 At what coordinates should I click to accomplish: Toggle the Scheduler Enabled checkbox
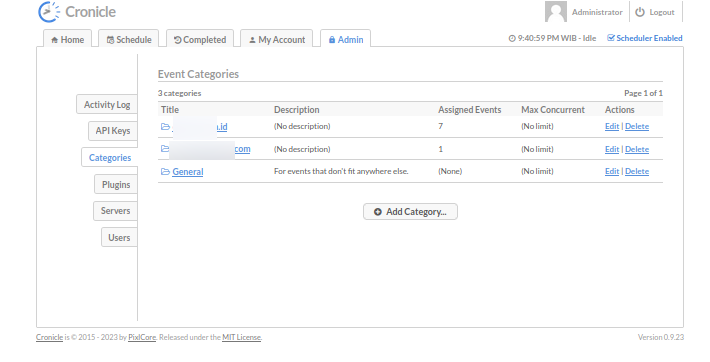pos(611,38)
